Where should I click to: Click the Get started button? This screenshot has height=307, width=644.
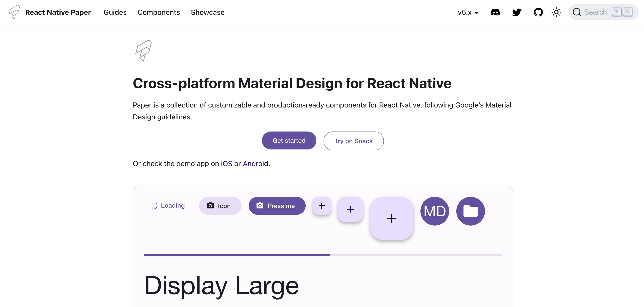[289, 141]
